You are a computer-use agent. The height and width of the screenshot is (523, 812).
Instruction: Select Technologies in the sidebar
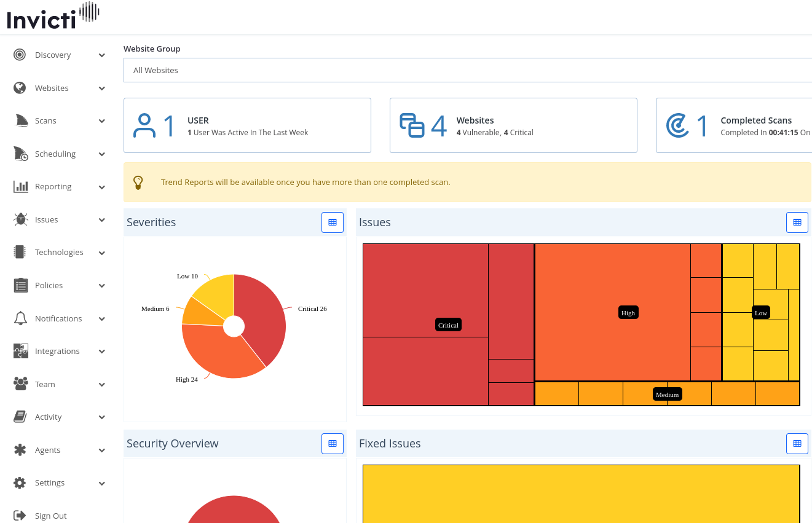59,252
